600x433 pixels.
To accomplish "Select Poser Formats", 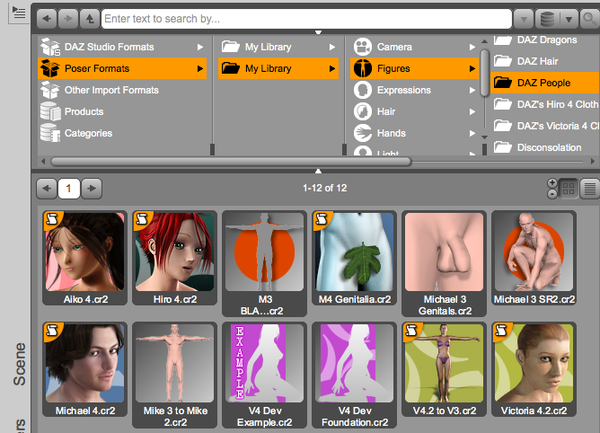I will point(122,68).
